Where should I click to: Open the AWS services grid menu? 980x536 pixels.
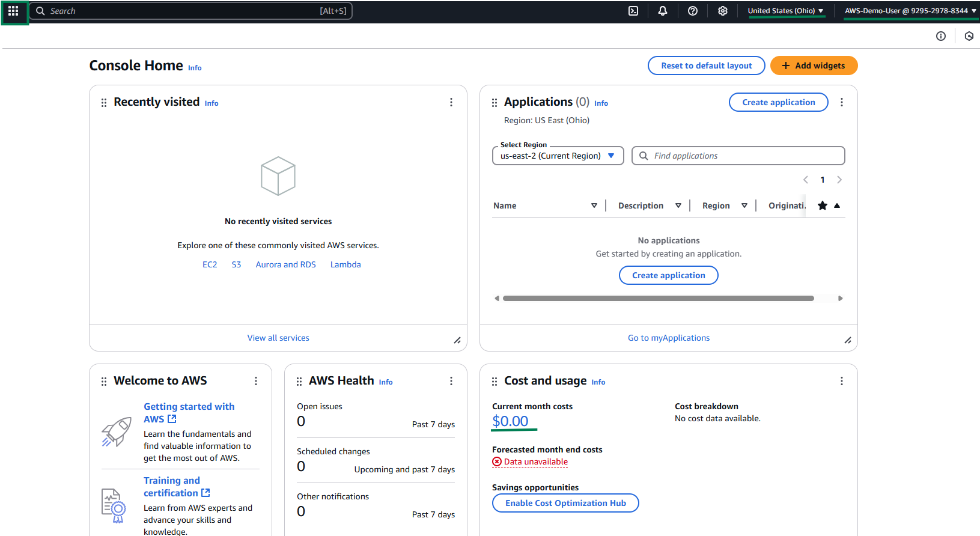(x=13, y=11)
